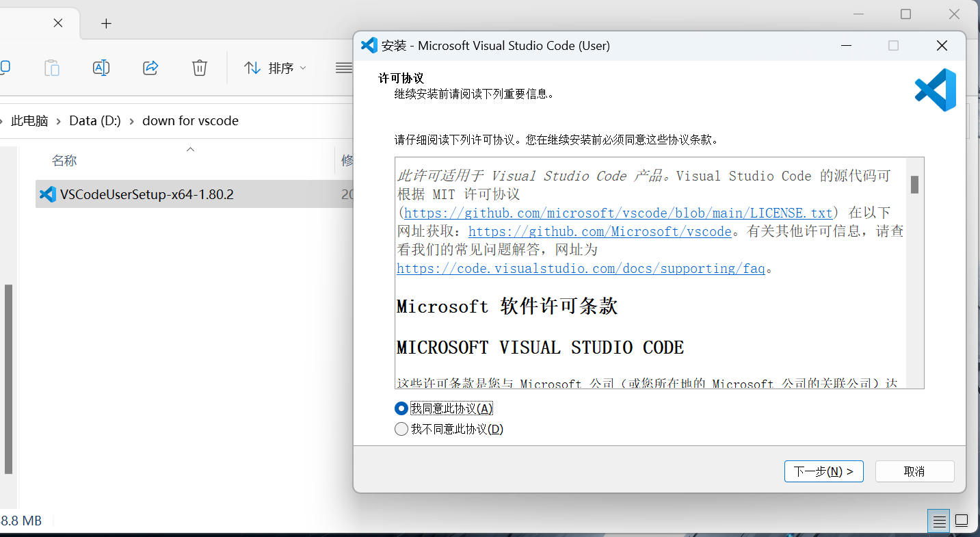Select the VSCodeUserSetup-x64-1.80.2 file

click(194, 194)
